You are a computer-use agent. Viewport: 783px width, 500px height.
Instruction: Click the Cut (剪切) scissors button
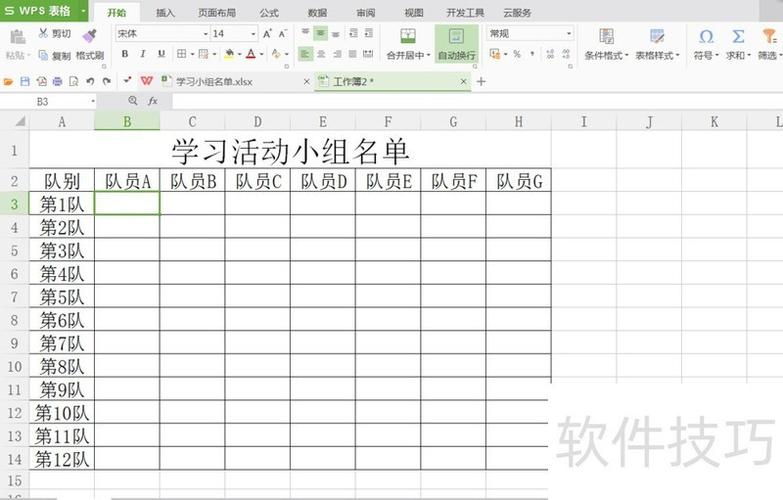(x=54, y=33)
